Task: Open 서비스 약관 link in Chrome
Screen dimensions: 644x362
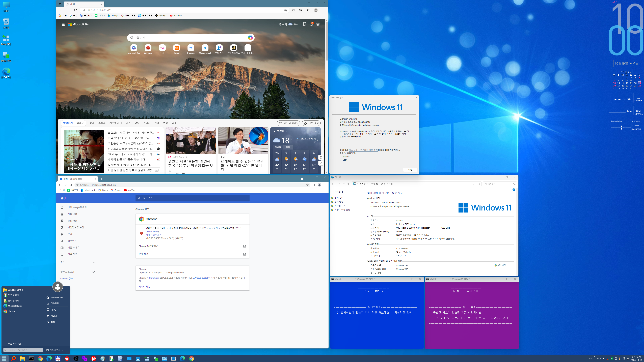Action: click(145, 287)
